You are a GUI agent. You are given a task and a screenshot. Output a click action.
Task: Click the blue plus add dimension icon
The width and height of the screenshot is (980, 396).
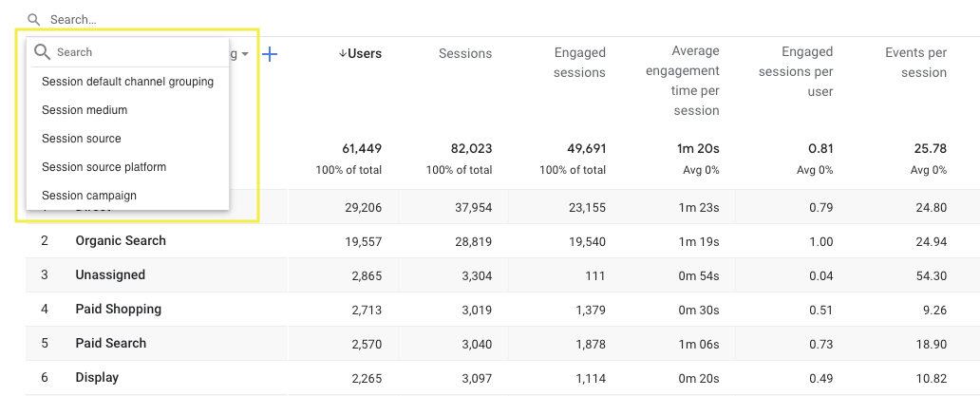[x=270, y=55]
